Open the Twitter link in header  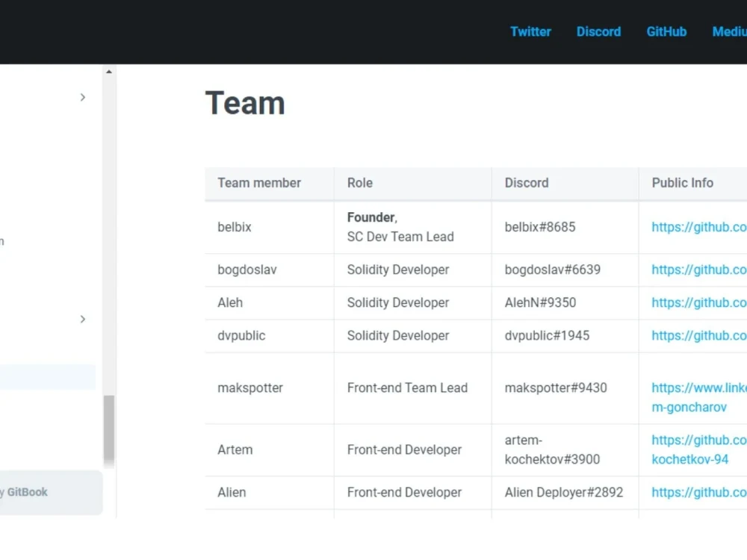[x=530, y=31]
